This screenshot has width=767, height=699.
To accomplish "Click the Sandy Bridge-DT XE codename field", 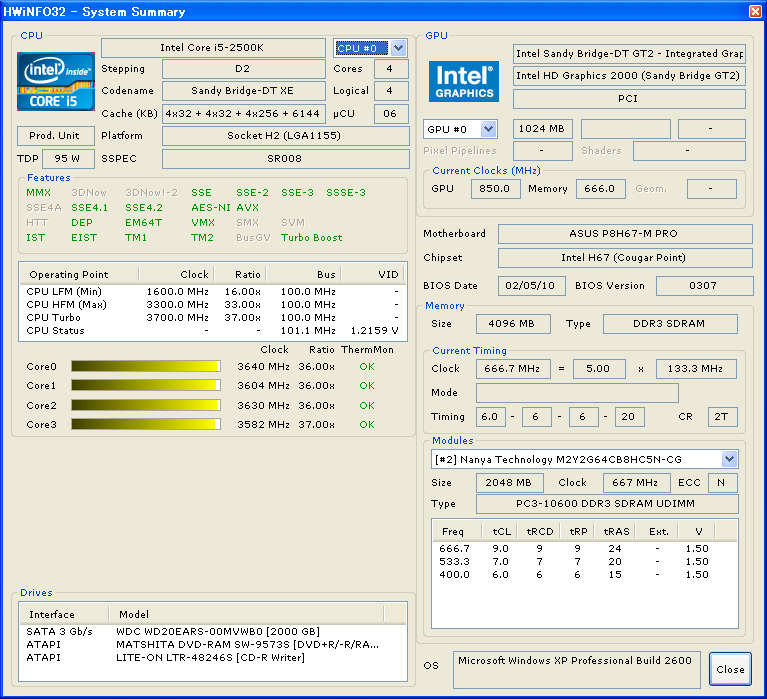I will tap(243, 90).
